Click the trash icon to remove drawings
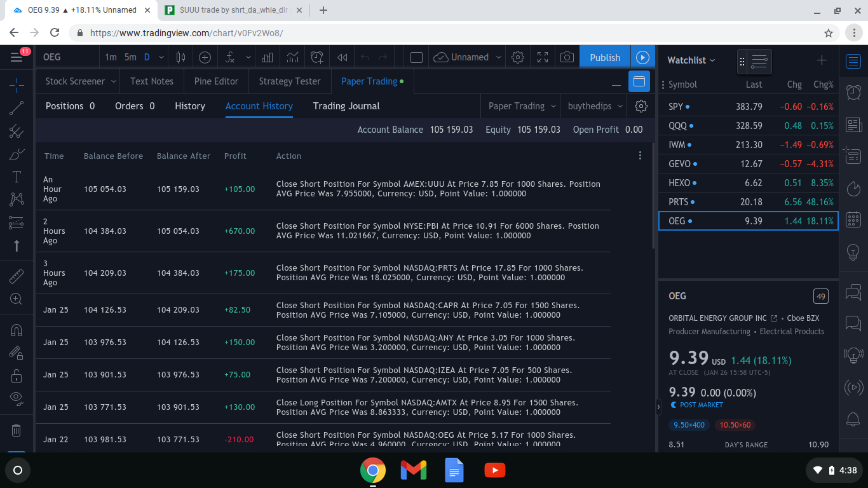This screenshot has width=868, height=488. [x=17, y=430]
